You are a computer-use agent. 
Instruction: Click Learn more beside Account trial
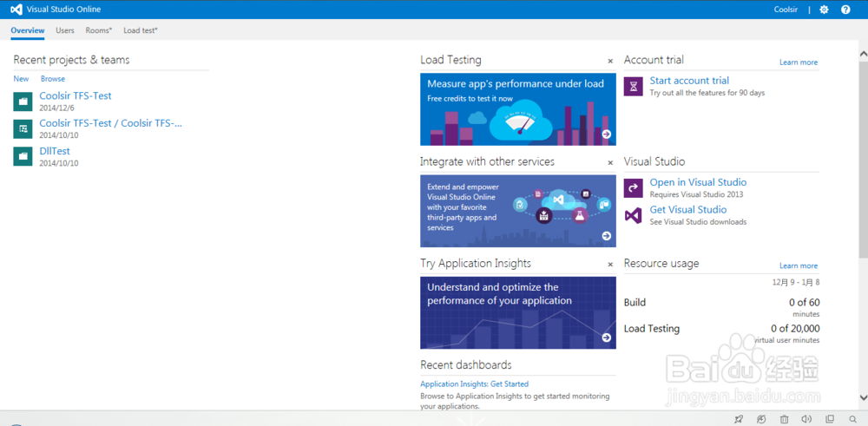(799, 62)
